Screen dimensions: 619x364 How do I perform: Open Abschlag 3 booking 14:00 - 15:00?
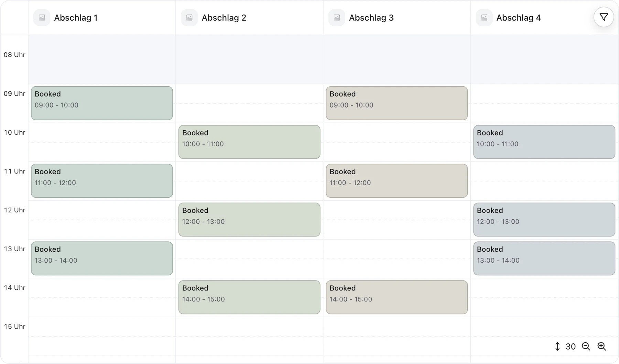pyautogui.click(x=397, y=297)
